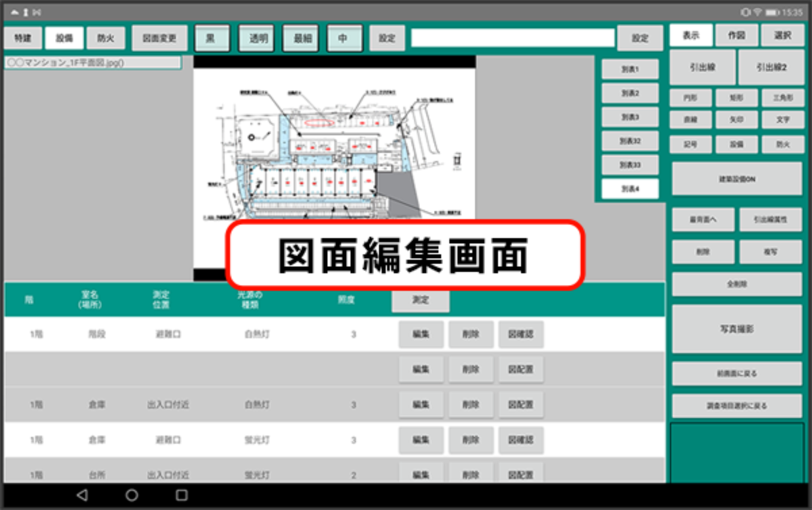Click the 全削除 delete-all button

tap(737, 284)
